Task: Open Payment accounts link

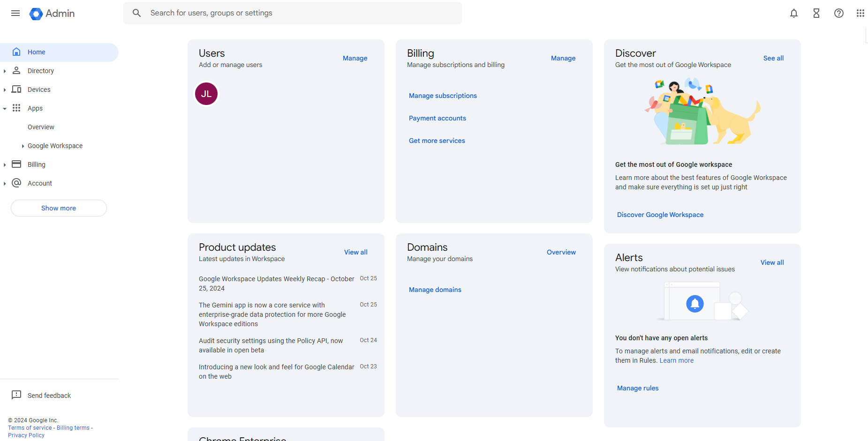Action: point(438,118)
